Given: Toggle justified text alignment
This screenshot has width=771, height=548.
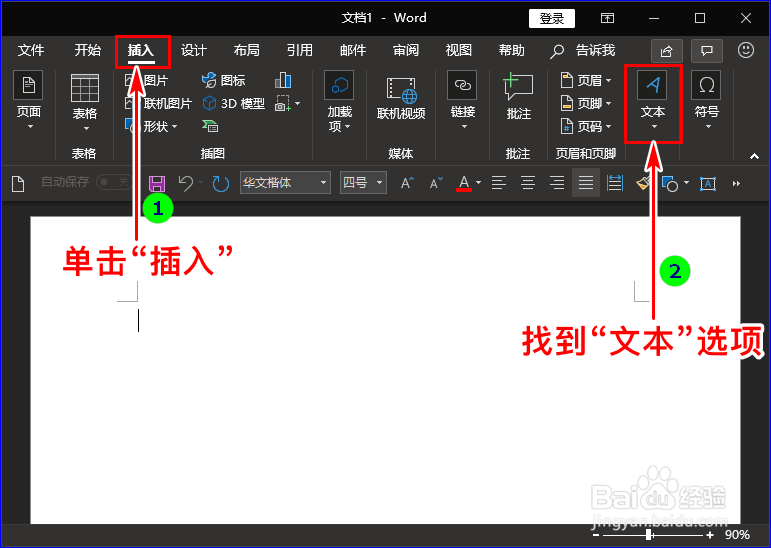Looking at the screenshot, I should (586, 183).
